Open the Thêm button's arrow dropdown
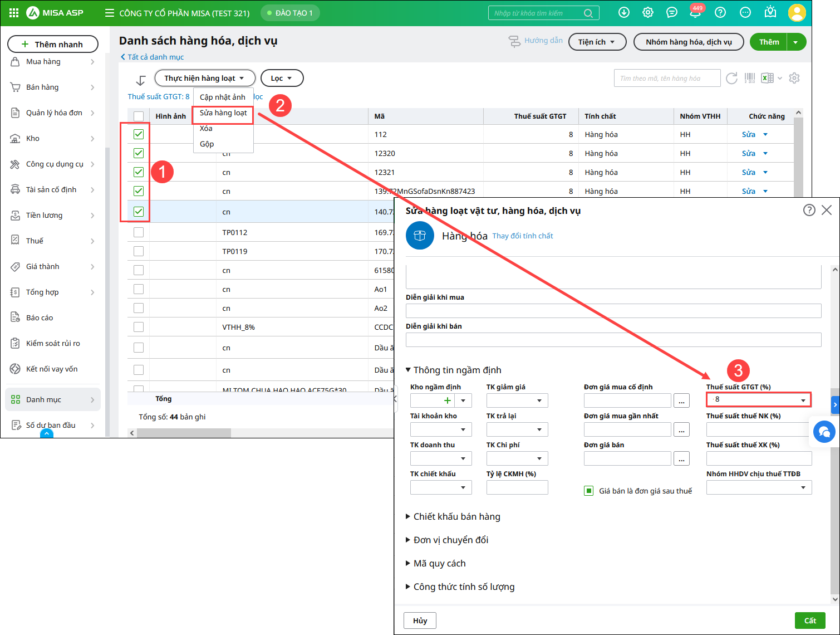The height and width of the screenshot is (635, 840). coord(796,42)
